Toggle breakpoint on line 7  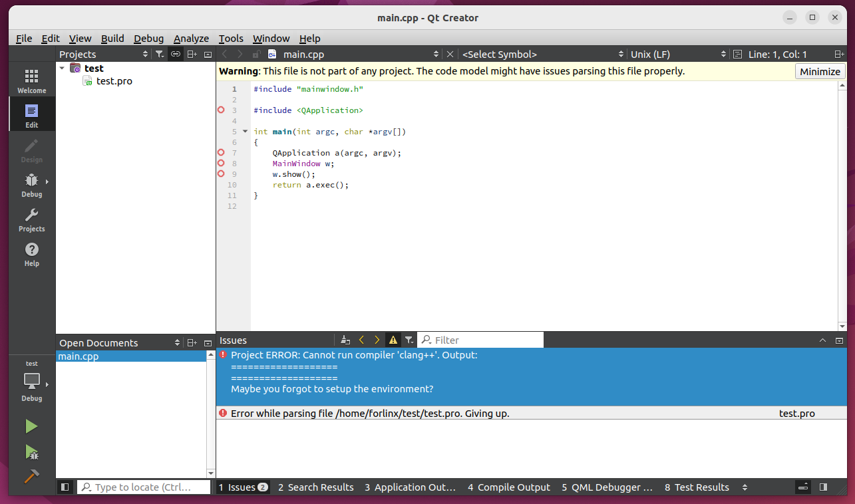tap(222, 152)
